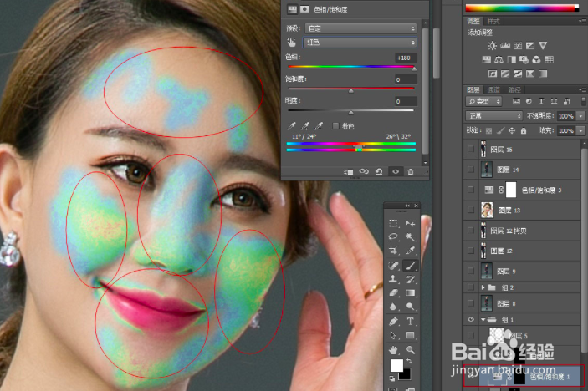This screenshot has width=588, height=391.
Task: Add a Black & White adjustment
Action: 512,59
